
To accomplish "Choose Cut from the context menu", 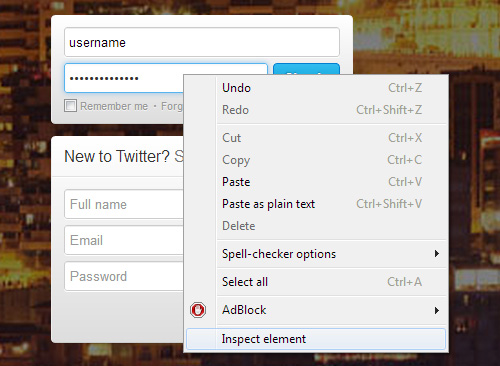I will [x=316, y=138].
